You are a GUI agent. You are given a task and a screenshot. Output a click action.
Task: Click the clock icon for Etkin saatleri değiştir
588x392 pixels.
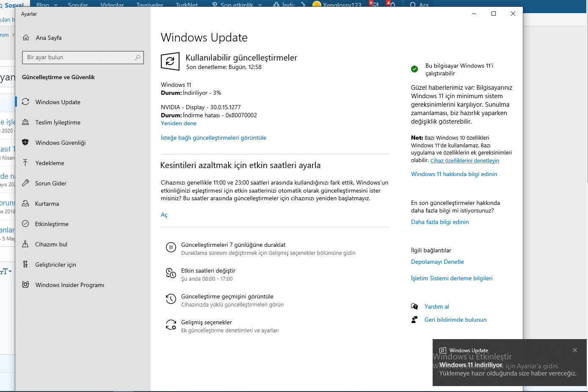click(x=171, y=273)
